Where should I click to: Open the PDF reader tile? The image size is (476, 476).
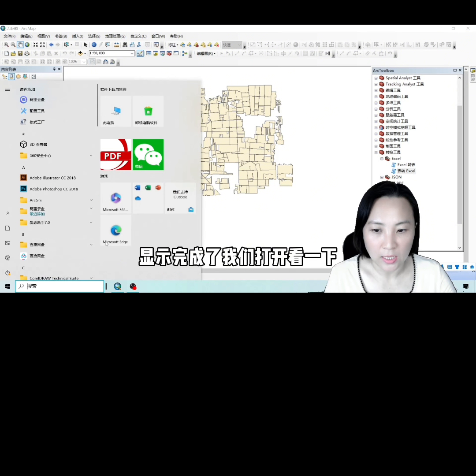click(x=116, y=155)
